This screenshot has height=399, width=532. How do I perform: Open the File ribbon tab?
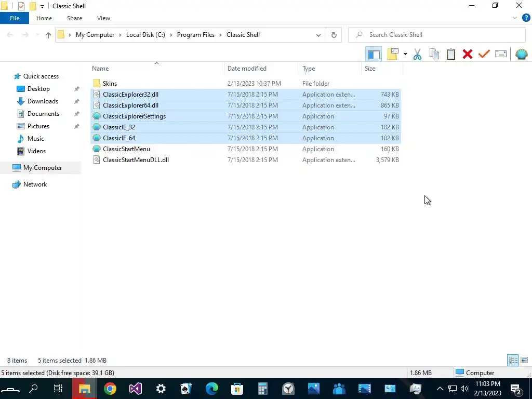click(15, 18)
